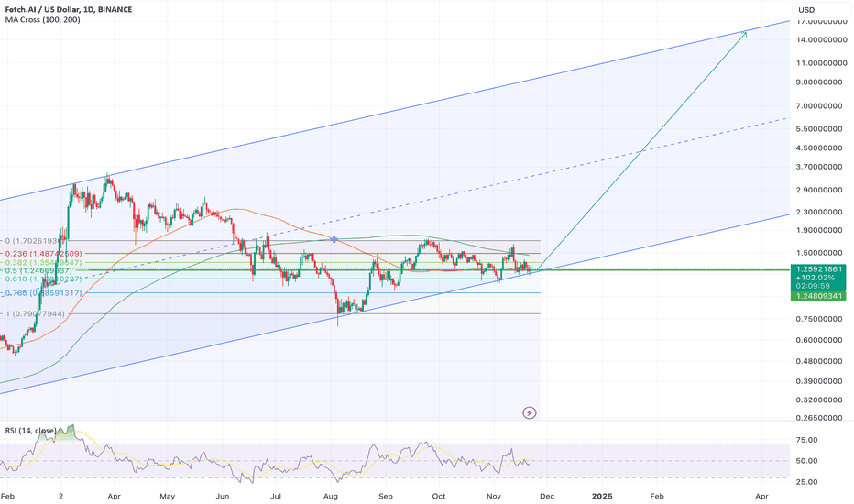Image resolution: width=854 pixels, height=504 pixels.
Task: Click the Nov label on time axis
Action: [494, 497]
